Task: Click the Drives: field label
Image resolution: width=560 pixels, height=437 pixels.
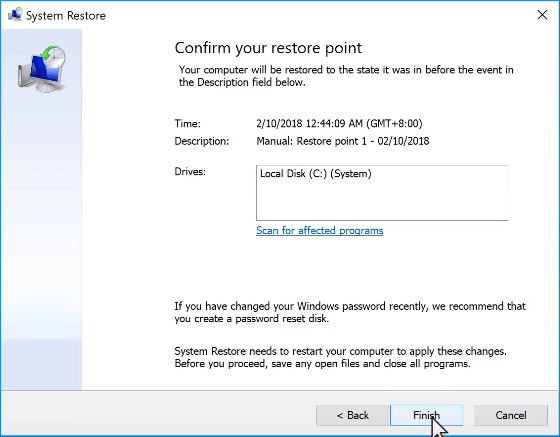Action: click(190, 172)
